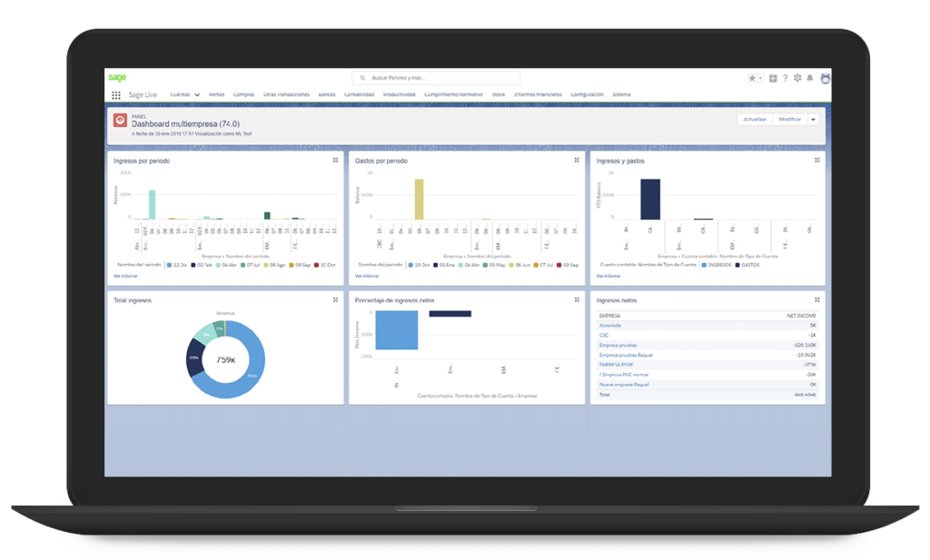Screen dimensions: 930x560
Task: Open the Setup gear icon
Action: click(x=797, y=79)
